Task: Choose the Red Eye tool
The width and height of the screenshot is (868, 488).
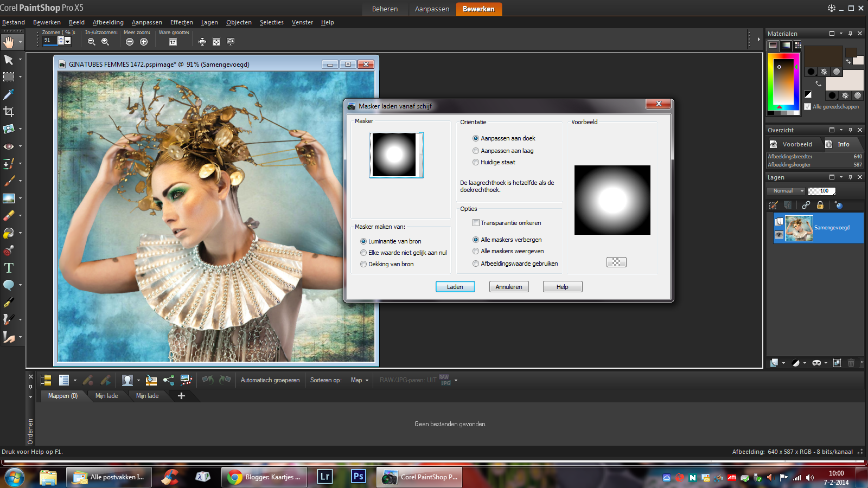Action: 9,146
